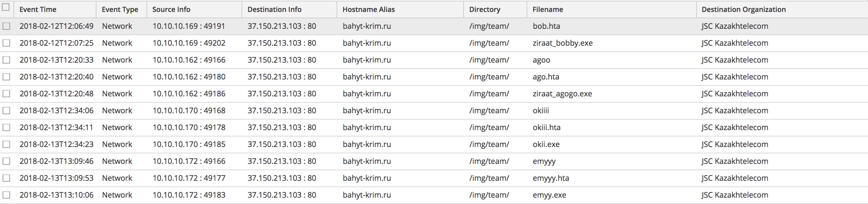Select the ziraat_agogo.exe row checkbox
868x204 pixels.
point(6,94)
